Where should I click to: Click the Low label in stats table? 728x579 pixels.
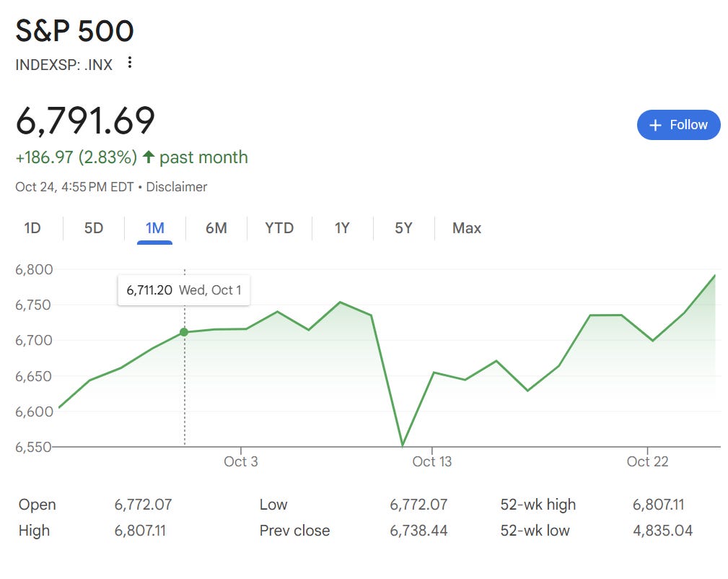coord(273,505)
